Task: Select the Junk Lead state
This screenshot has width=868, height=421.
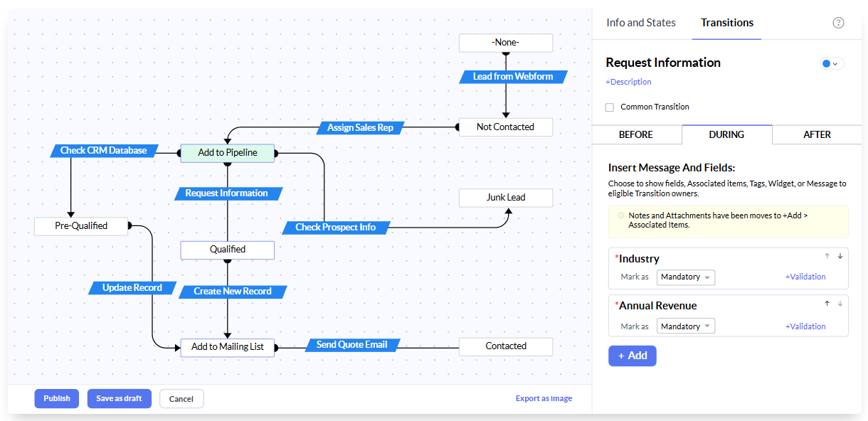Action: pos(506,198)
